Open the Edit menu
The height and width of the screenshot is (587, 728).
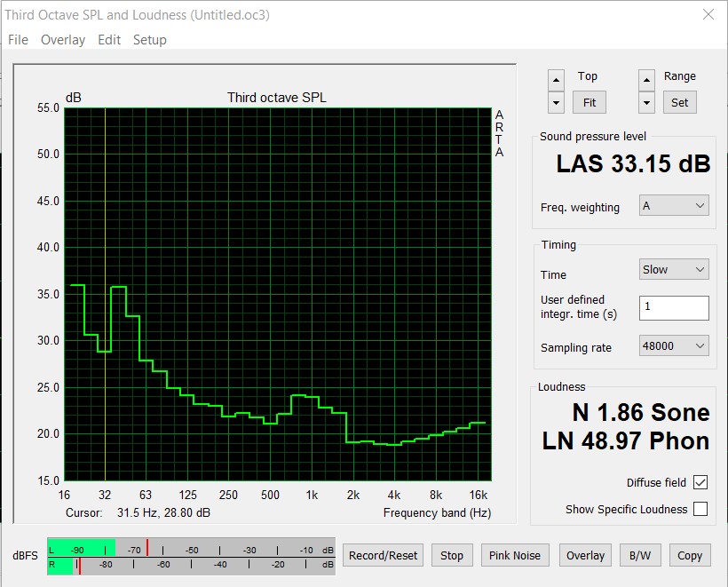pos(109,40)
